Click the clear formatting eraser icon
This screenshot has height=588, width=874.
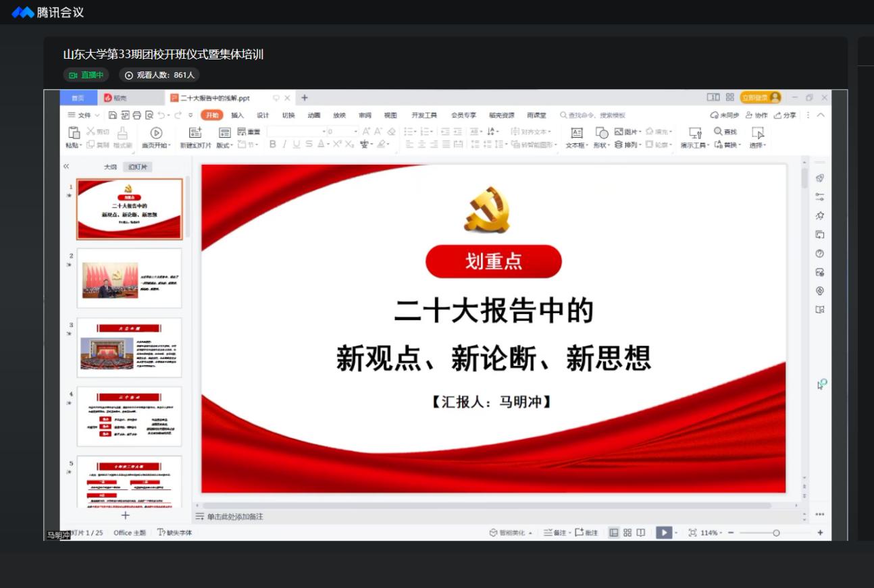tap(391, 132)
